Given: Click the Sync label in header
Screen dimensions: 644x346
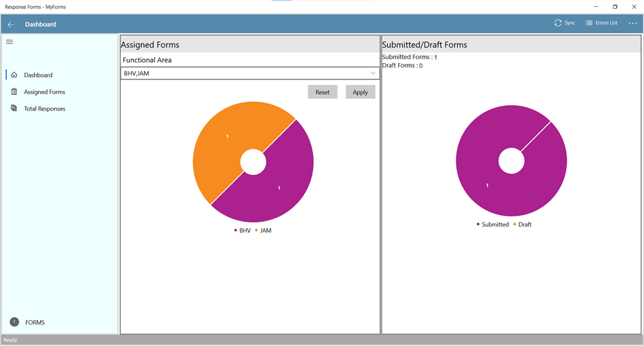Looking at the screenshot, I should pos(569,23).
